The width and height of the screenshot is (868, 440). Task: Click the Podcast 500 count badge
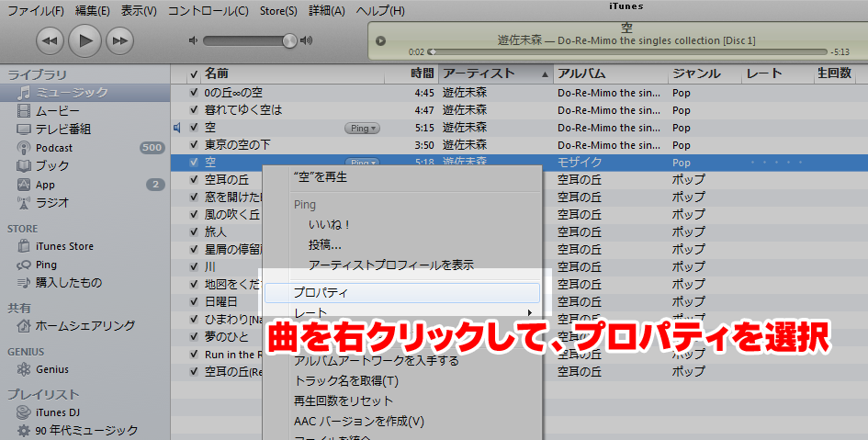[x=152, y=148]
